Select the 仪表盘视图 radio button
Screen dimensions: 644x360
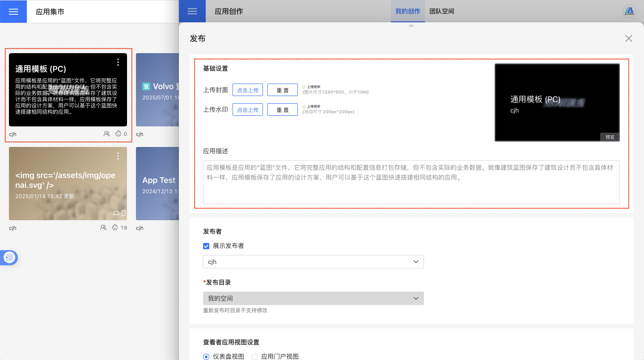(x=206, y=356)
